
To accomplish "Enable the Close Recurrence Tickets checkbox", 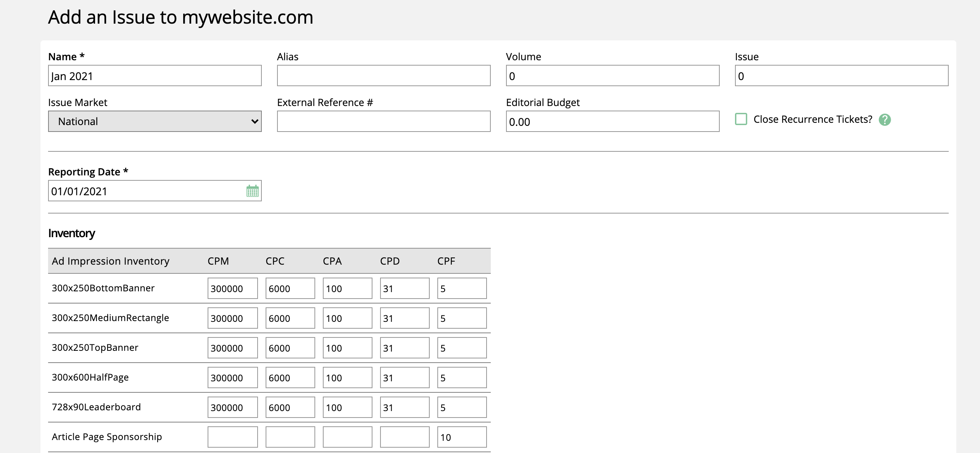I will (741, 119).
